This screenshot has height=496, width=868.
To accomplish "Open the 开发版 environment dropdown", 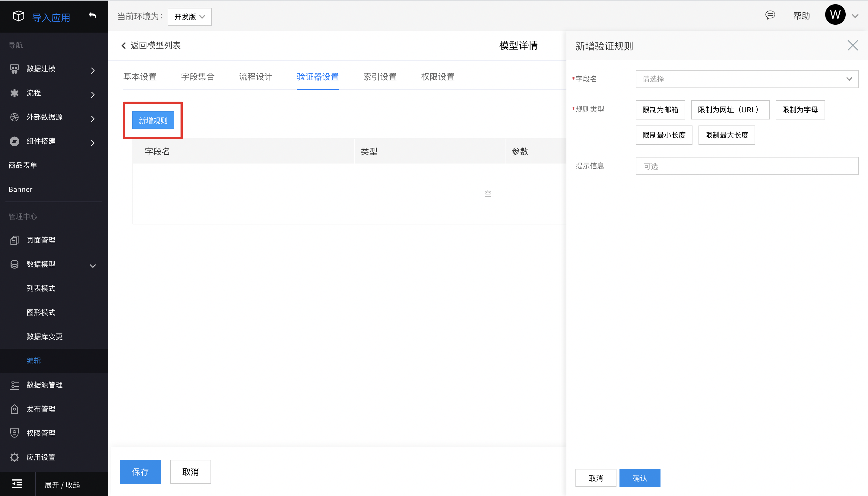I will tap(189, 17).
